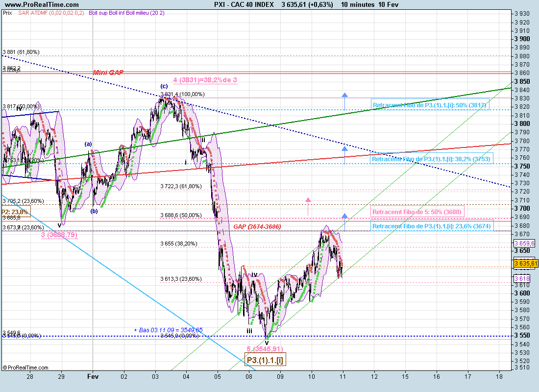Select 05 on the date axis
The image size is (539, 392).
[x=218, y=376]
